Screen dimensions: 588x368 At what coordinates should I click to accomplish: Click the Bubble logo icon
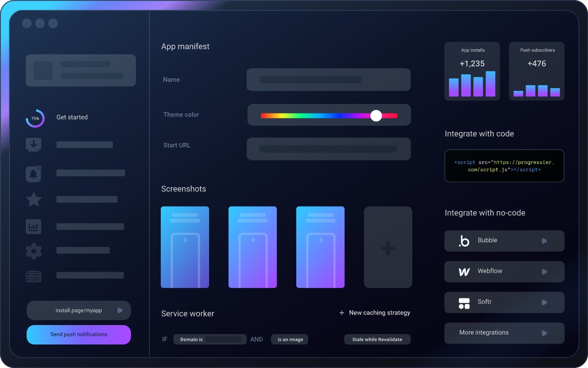point(464,241)
